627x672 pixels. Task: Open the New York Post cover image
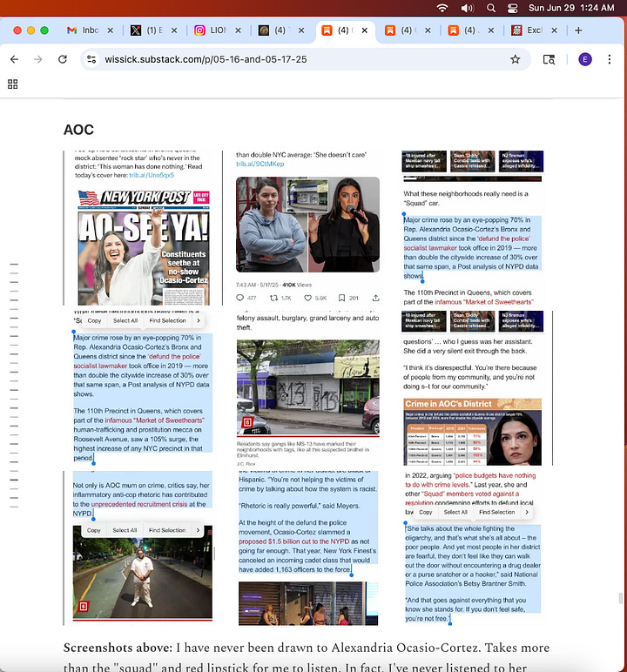(144, 247)
